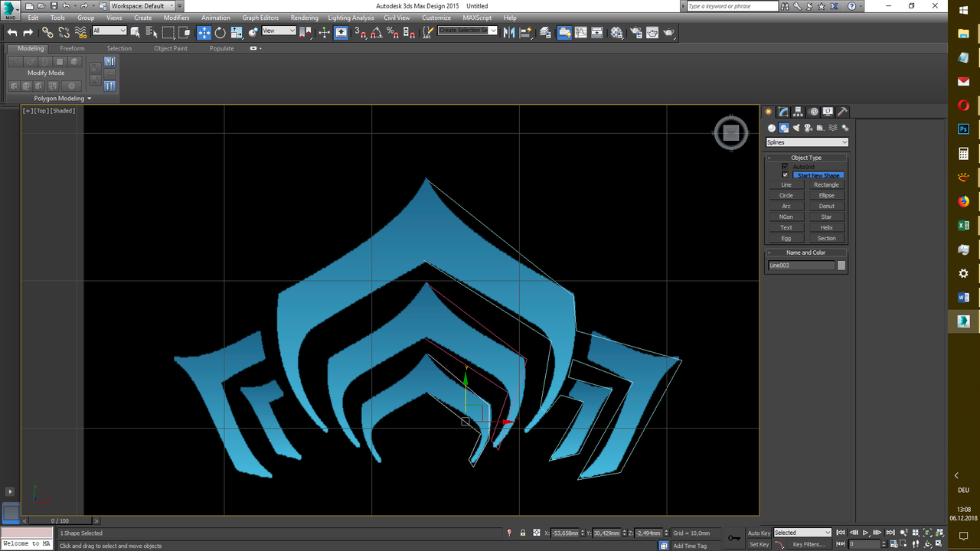This screenshot has height=551, width=980.
Task: Open the selection filter All dropdown
Action: (109, 31)
